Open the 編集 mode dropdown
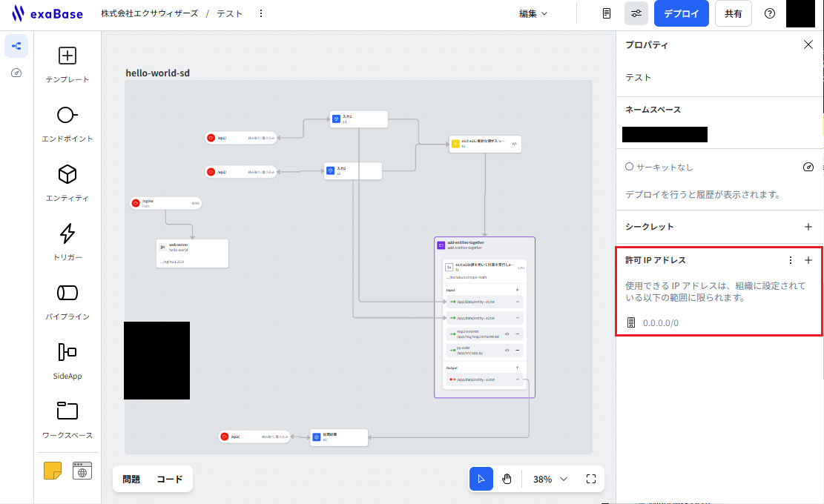 pos(533,13)
